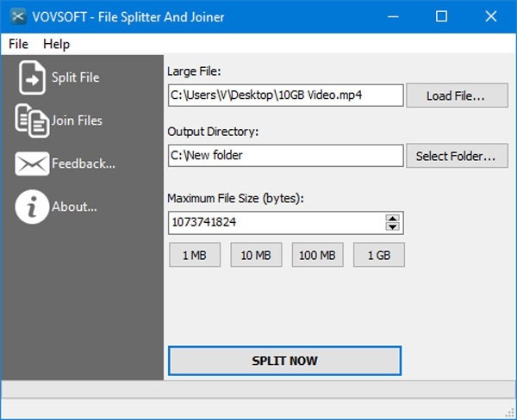Choose the 10 MB size preset
This screenshot has width=517, height=420.
point(256,256)
